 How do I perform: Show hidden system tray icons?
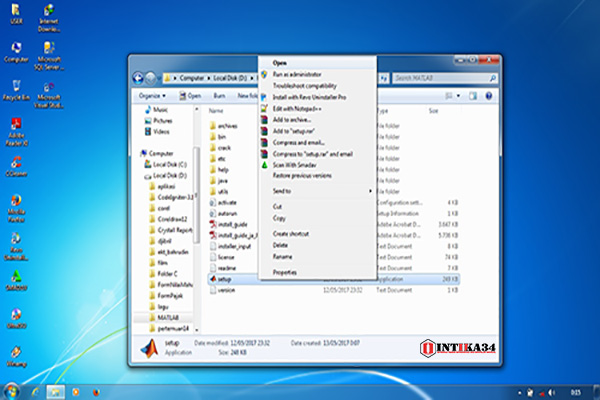(x=519, y=393)
